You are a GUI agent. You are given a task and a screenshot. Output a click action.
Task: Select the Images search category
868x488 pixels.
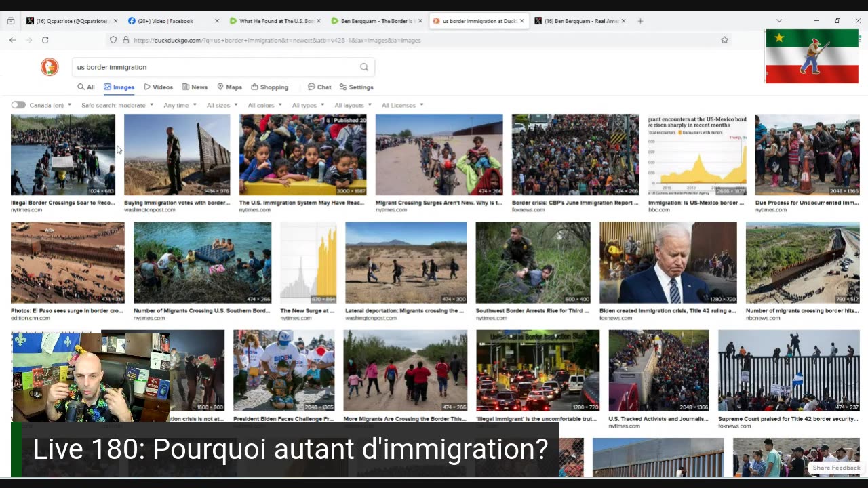coord(119,87)
